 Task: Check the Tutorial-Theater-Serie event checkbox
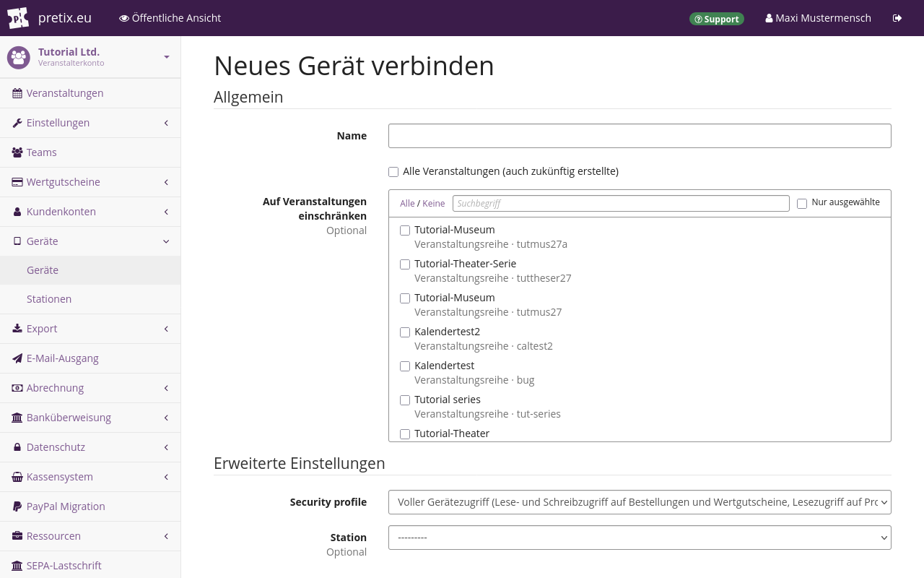[x=405, y=264]
